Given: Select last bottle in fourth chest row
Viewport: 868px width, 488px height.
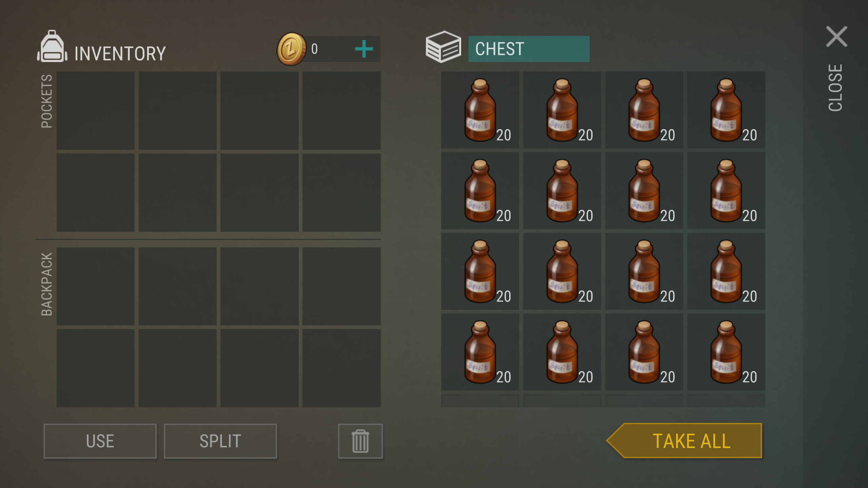Looking at the screenshot, I should (726, 352).
